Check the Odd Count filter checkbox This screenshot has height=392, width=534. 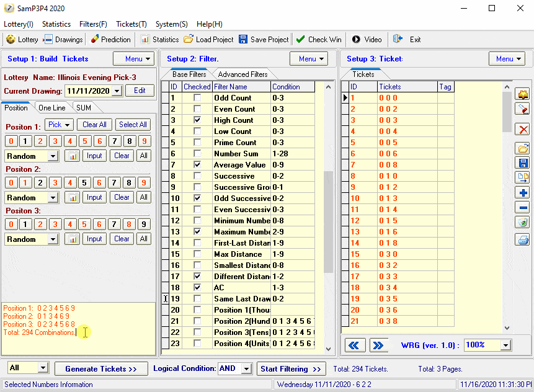(197, 98)
